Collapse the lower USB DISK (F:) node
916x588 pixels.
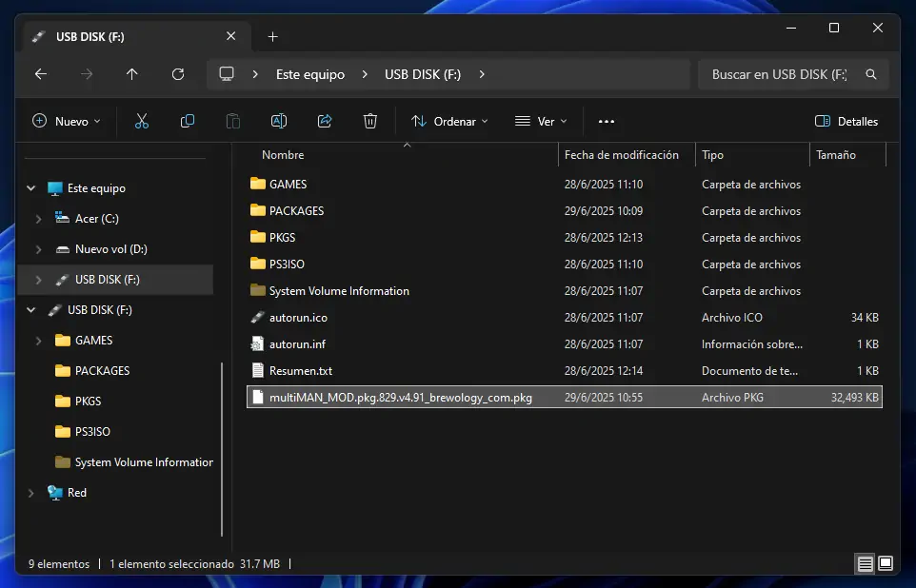pos(31,310)
